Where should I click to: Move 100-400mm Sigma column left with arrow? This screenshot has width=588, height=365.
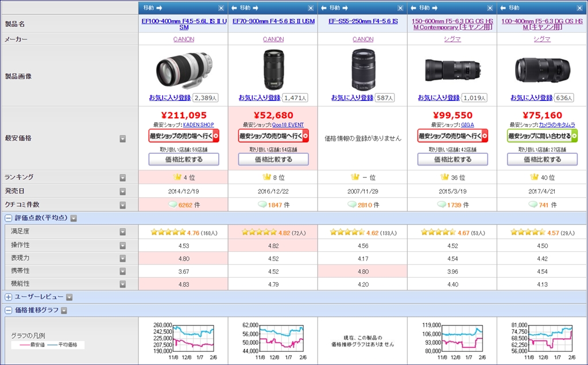(x=503, y=8)
